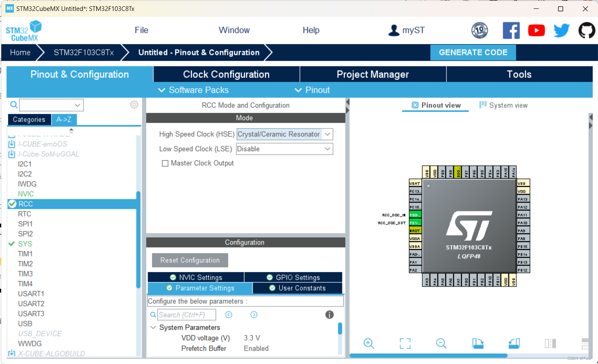The width and height of the screenshot is (598, 364).
Task: Switch to the Clock Configuration tab
Action: (226, 74)
